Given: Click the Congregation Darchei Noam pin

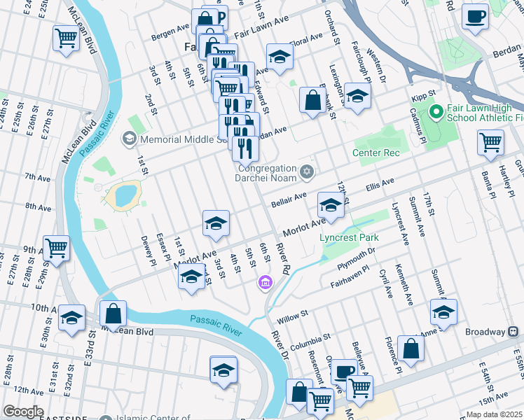Looking at the screenshot, I should pos(307,173).
